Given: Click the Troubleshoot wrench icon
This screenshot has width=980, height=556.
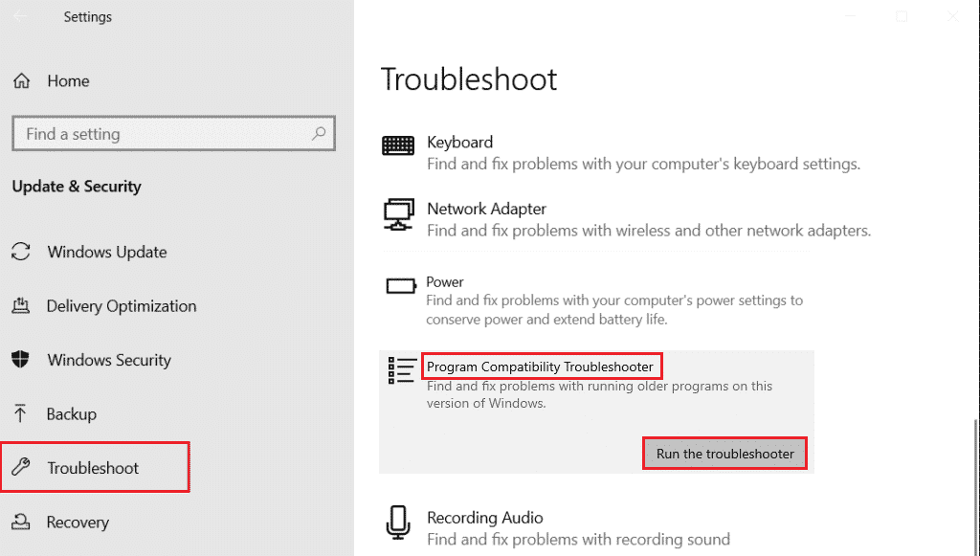Looking at the screenshot, I should click(x=20, y=468).
